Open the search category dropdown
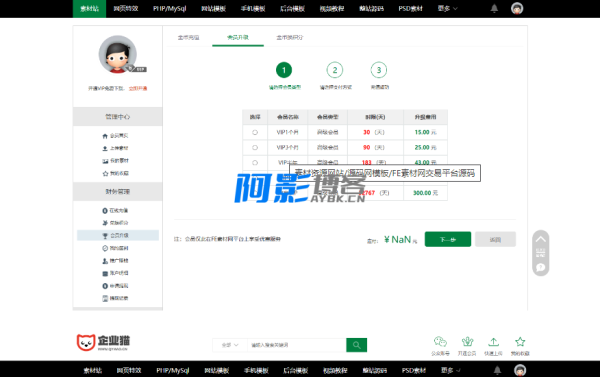Image resolution: width=600 pixels, height=377 pixels. point(230,345)
